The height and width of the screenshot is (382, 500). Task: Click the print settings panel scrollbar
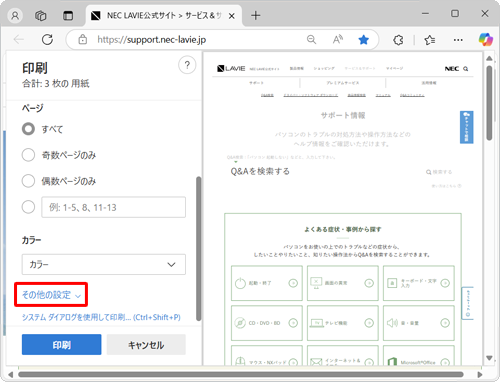199,248
